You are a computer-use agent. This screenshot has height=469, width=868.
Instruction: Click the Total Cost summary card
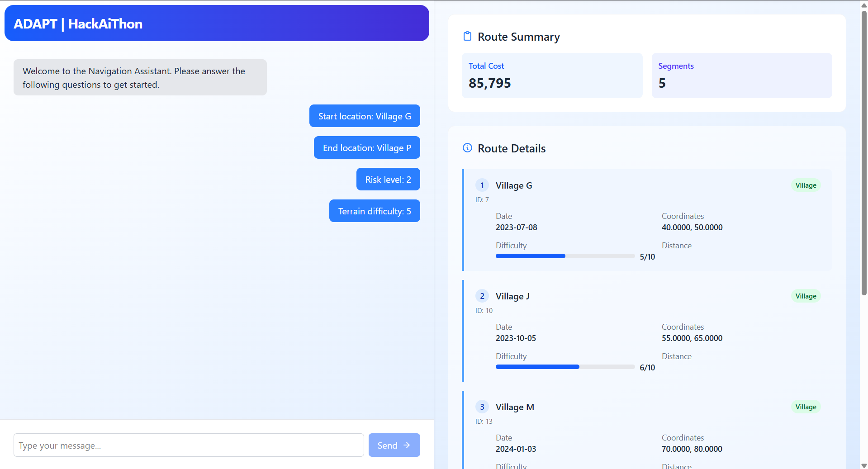[x=552, y=76]
